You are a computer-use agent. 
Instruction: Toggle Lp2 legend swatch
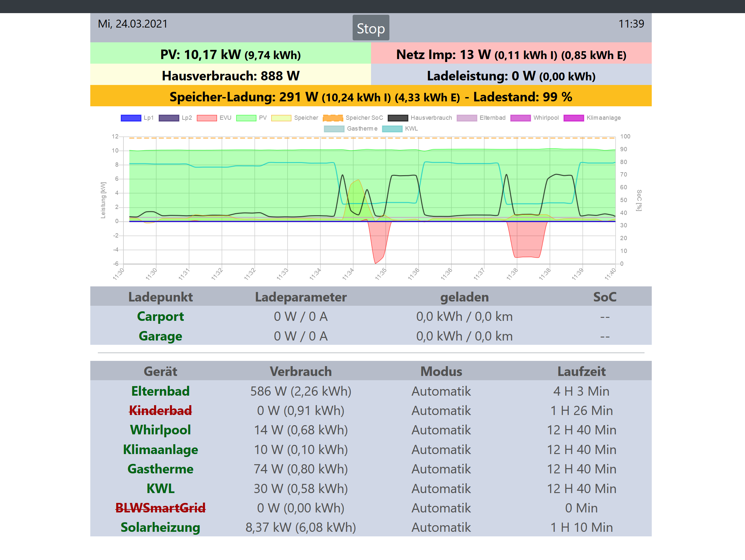pos(169,118)
